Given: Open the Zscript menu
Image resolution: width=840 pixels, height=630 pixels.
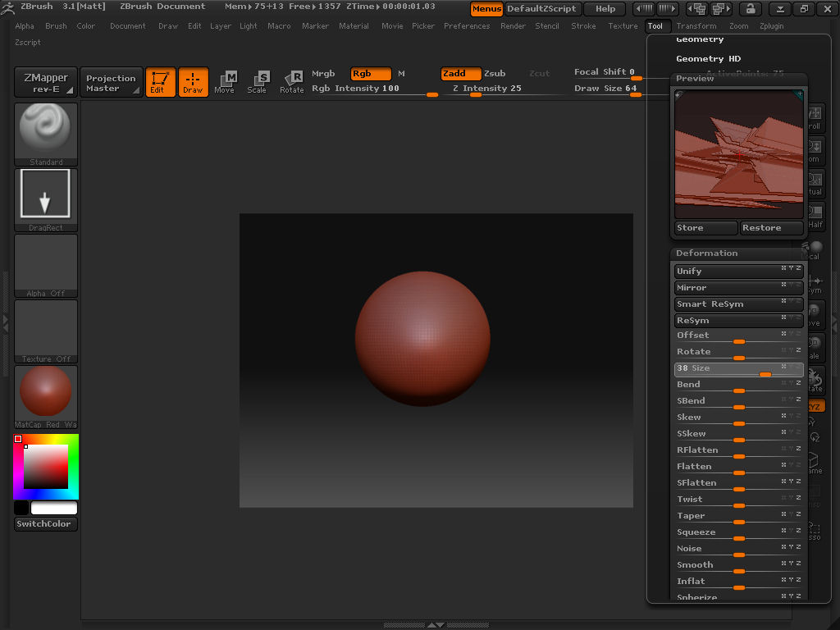Looking at the screenshot, I should (x=28, y=43).
